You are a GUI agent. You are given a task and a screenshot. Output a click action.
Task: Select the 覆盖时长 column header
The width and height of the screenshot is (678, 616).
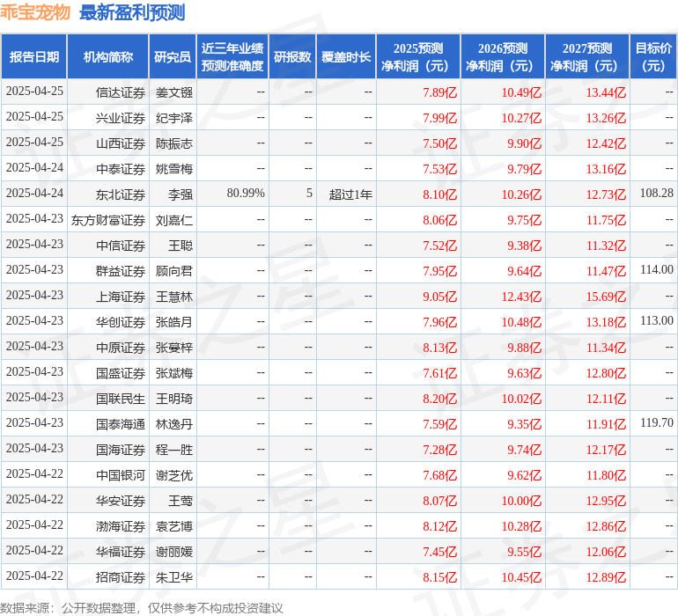pos(346,57)
